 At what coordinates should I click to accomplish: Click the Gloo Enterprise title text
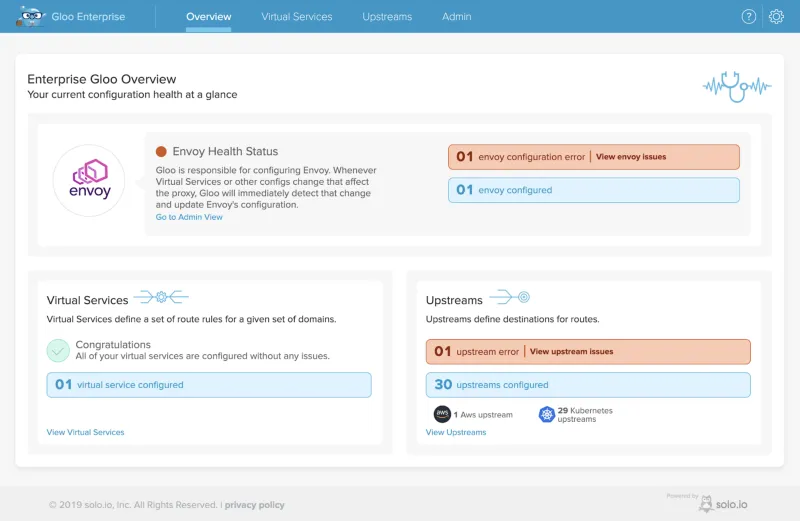point(88,16)
